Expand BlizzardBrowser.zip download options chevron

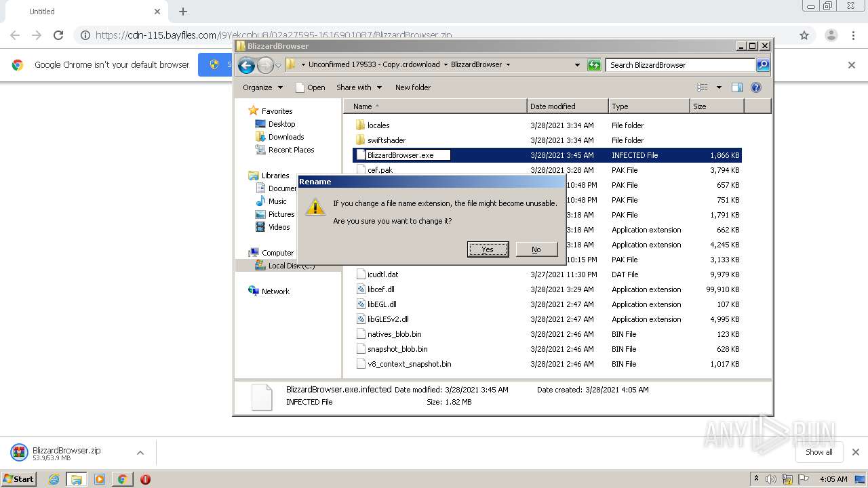[x=140, y=453]
